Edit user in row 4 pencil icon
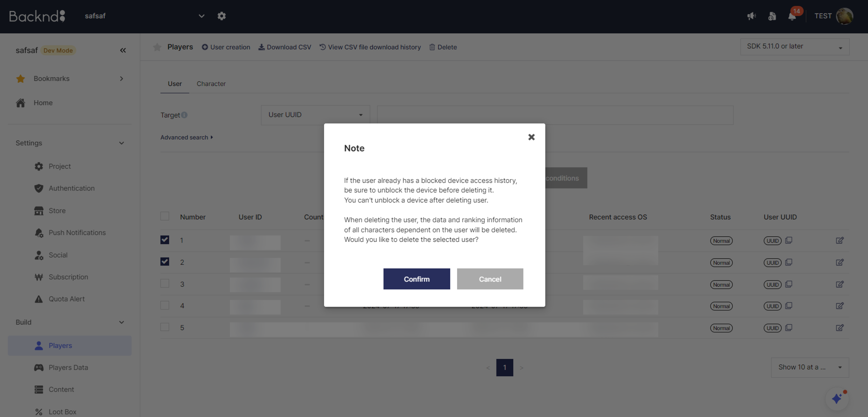 coord(840,306)
